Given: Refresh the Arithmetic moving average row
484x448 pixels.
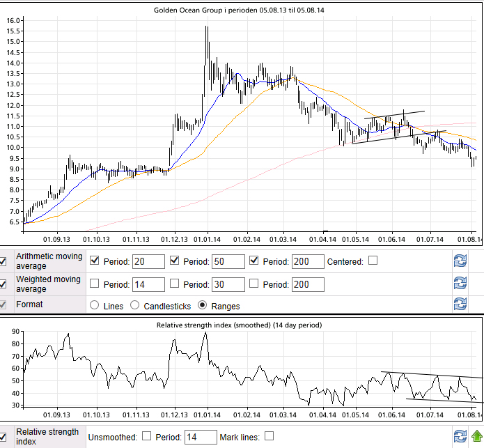Looking at the screenshot, I should pos(459,261).
